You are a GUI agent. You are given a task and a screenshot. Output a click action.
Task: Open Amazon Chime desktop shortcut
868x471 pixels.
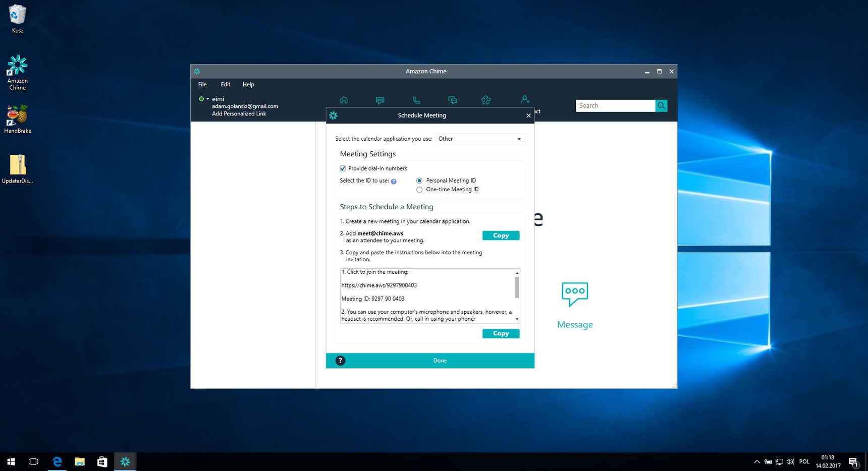tap(17, 73)
